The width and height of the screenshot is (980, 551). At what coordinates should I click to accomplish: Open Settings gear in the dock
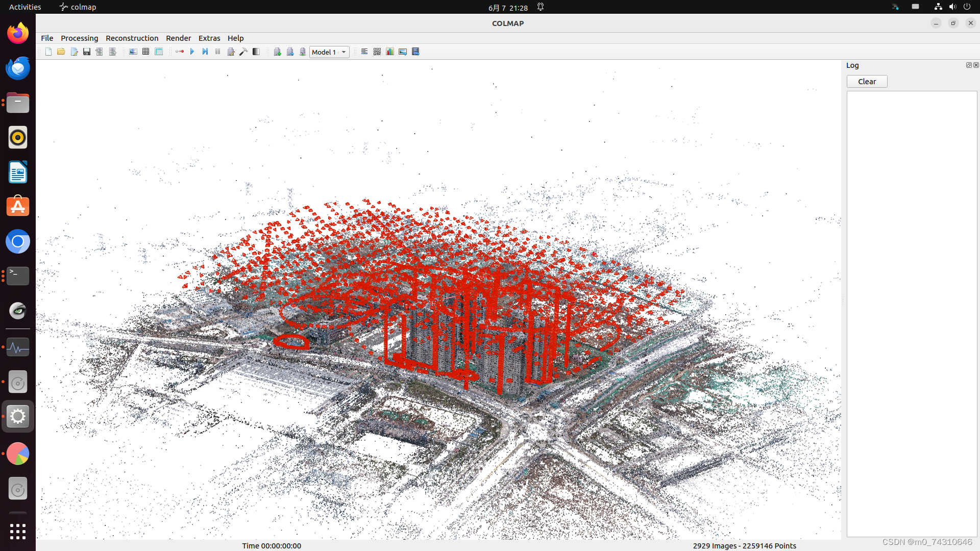18,416
